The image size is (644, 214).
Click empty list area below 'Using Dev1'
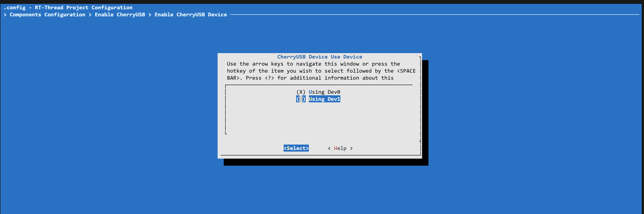tap(319, 118)
